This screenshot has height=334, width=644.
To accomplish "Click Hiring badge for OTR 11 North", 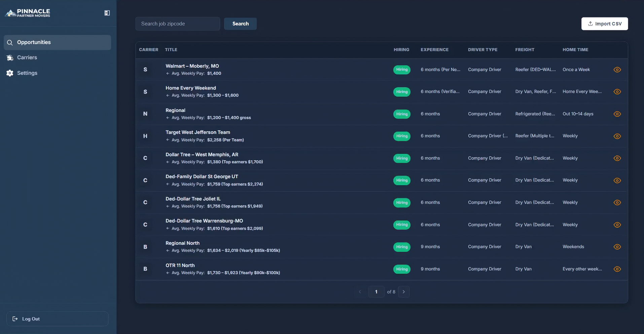I will coord(402,269).
